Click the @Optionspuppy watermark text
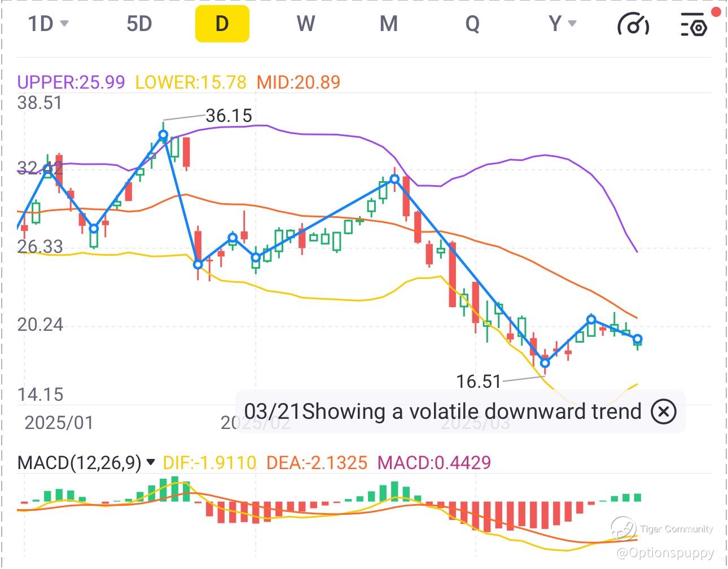 click(665, 553)
